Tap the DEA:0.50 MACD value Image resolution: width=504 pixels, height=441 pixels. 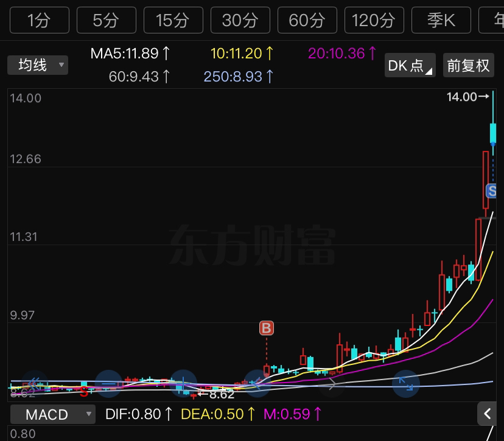coord(218,414)
